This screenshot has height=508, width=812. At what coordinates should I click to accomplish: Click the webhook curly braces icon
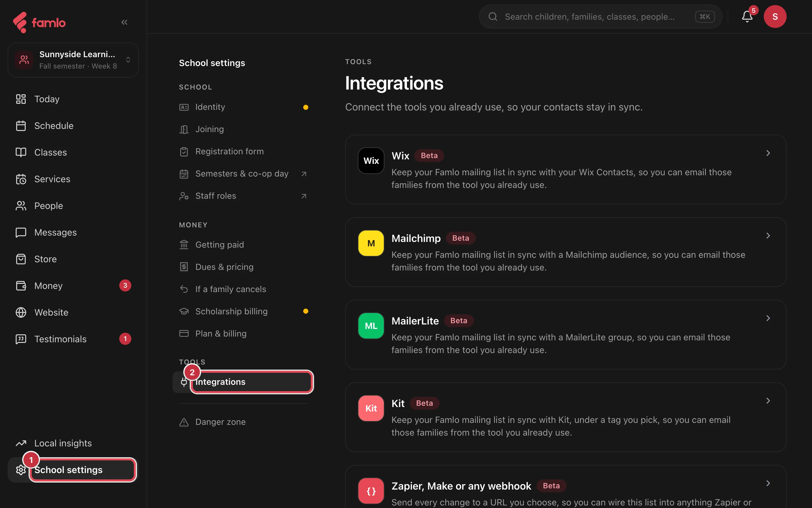(x=371, y=491)
